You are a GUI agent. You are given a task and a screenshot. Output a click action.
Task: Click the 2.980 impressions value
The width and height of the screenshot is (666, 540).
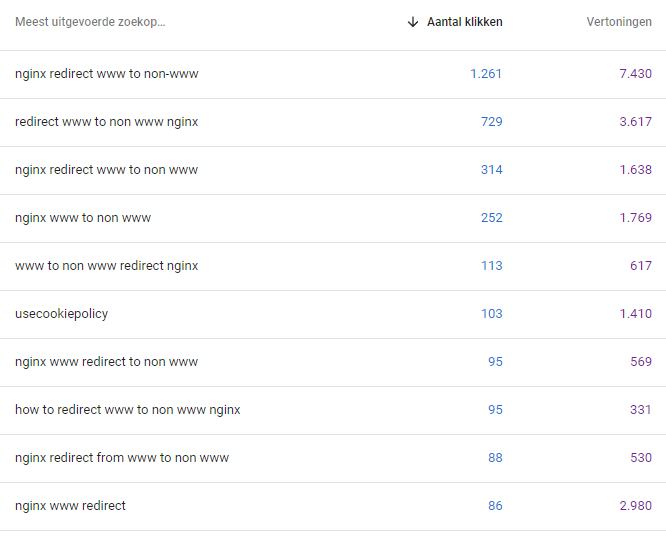click(635, 506)
